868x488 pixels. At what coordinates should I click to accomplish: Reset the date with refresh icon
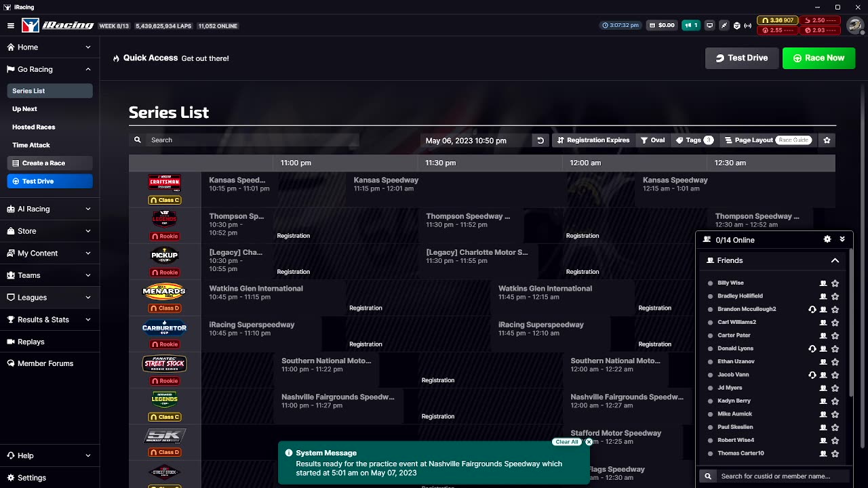[x=540, y=140]
